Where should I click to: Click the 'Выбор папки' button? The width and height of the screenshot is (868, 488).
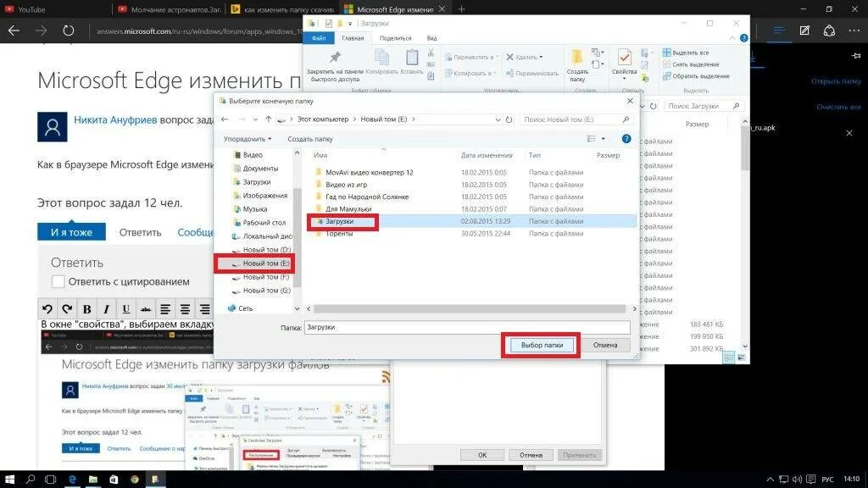point(540,345)
